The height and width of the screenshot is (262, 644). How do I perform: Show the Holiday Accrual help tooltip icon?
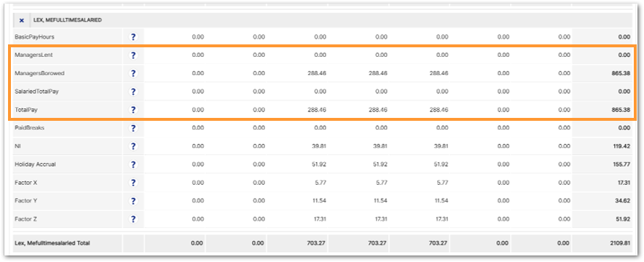click(x=133, y=164)
